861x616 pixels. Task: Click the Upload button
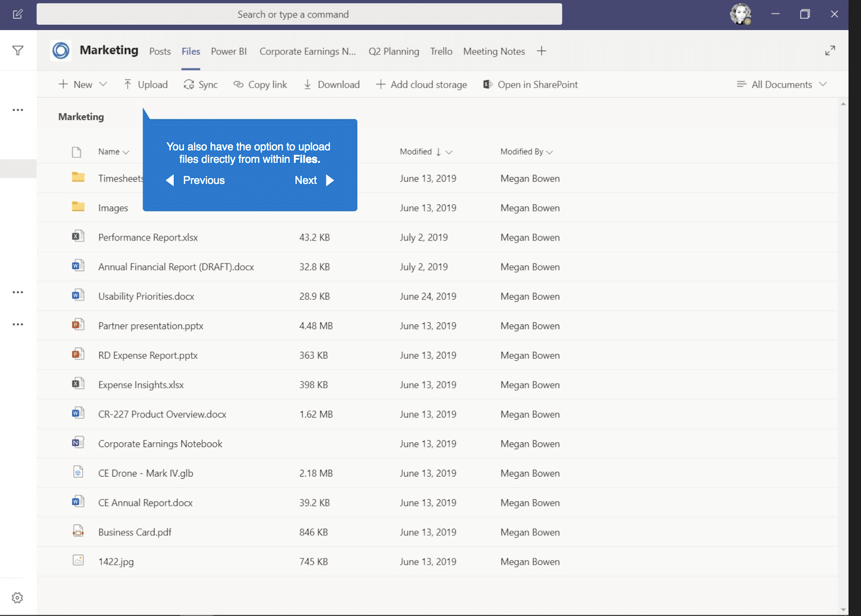[x=145, y=84]
